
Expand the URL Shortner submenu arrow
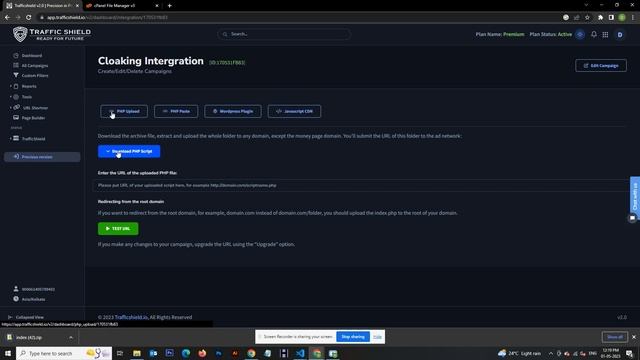(x=11, y=107)
